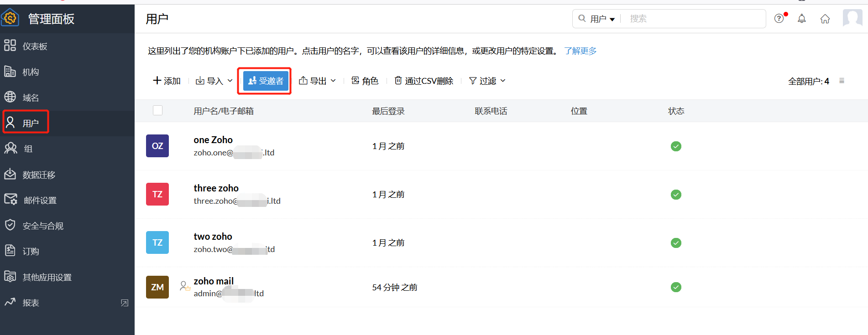
Task: Click the 管理面板 logo icon
Action: [x=10, y=18]
